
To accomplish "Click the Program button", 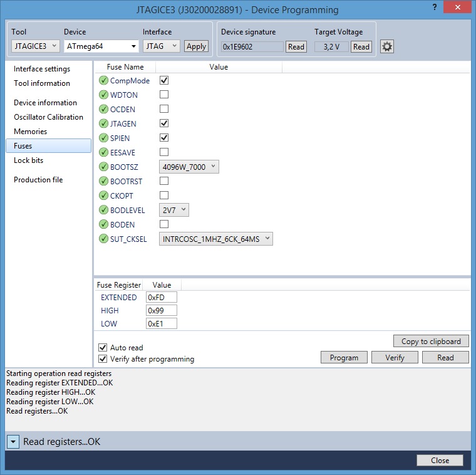I will click(344, 357).
